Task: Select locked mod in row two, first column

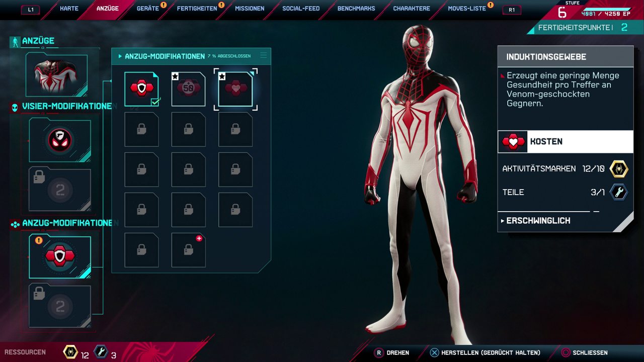Action: coord(141,129)
